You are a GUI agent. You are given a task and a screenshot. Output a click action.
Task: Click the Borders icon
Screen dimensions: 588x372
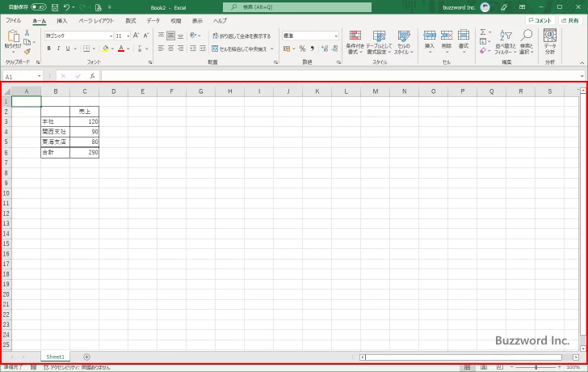86,49
